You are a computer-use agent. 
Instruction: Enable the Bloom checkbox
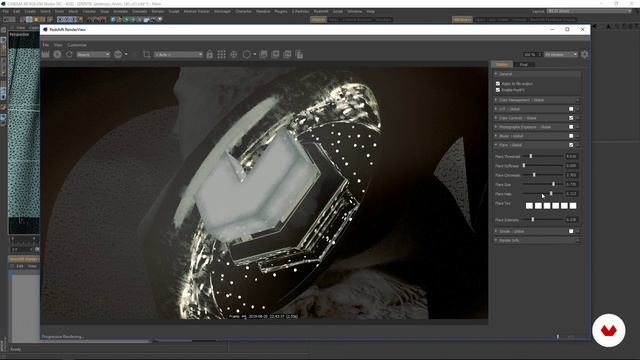(571, 136)
